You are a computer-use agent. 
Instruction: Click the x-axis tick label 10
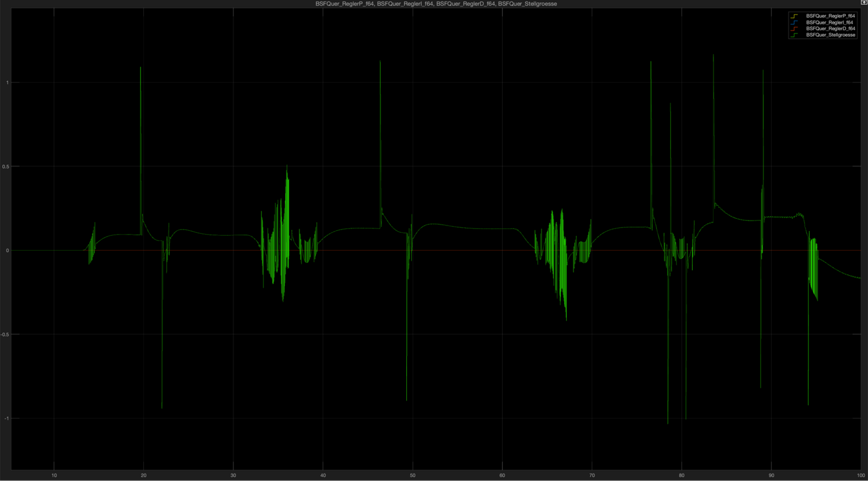(54, 476)
